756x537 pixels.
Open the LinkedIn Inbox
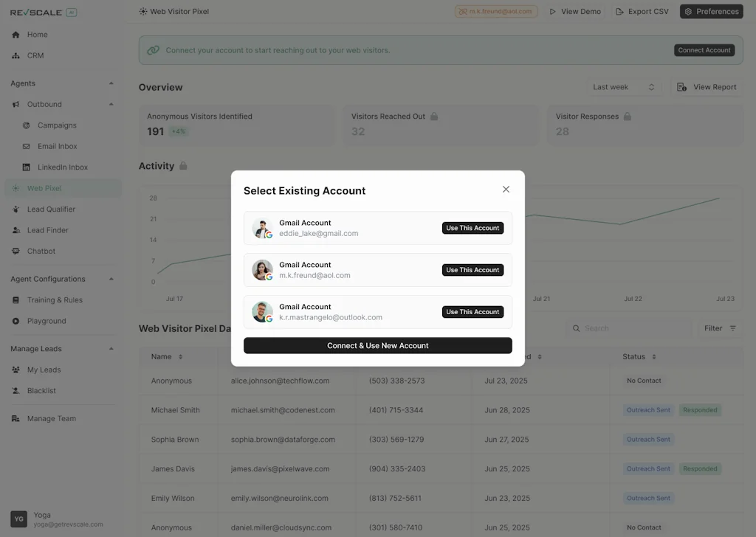coord(63,167)
